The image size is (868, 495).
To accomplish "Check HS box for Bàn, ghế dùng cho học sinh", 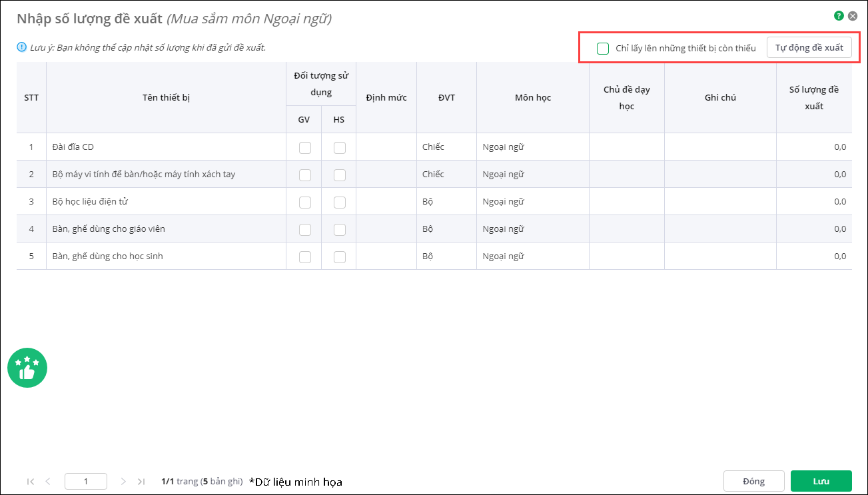I will click(x=340, y=256).
